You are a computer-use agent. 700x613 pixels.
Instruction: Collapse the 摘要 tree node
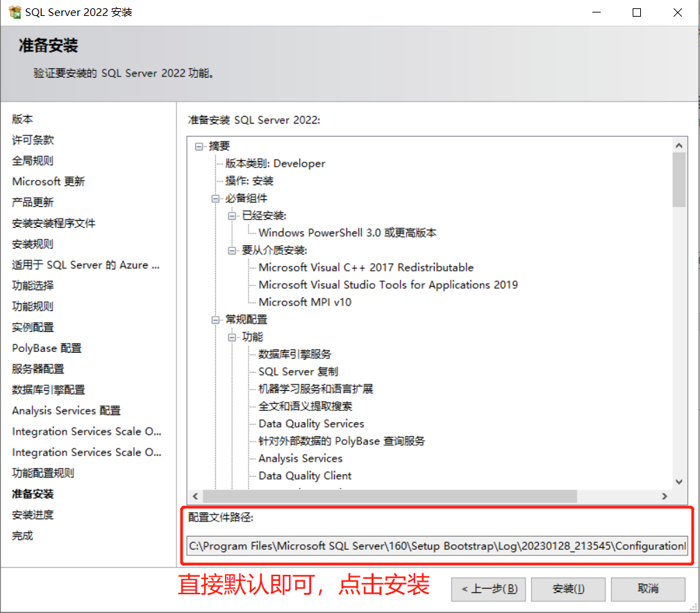(199, 146)
